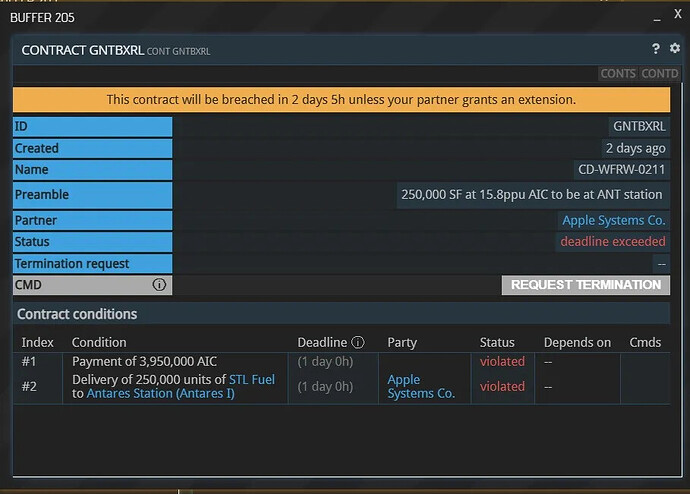Open the CONTS tab
Image resolution: width=690 pixels, height=494 pixels.
tap(618, 73)
